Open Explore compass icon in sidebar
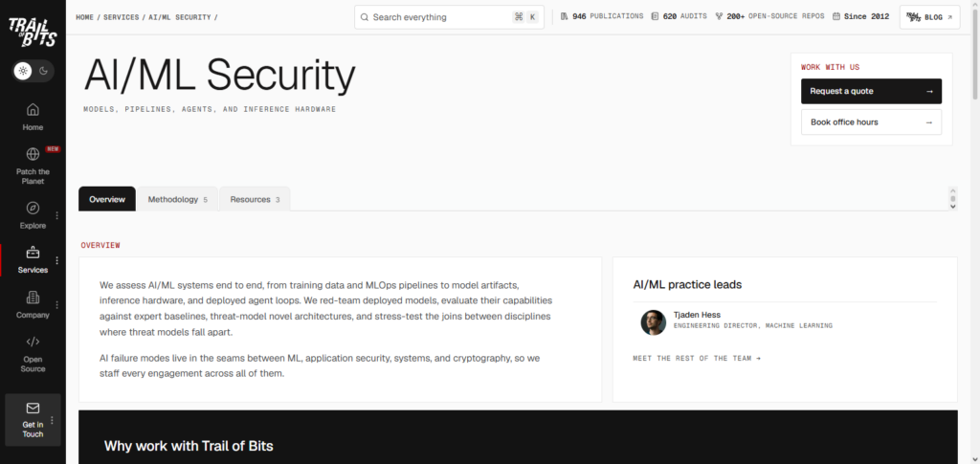The image size is (980, 464). pyautogui.click(x=33, y=208)
